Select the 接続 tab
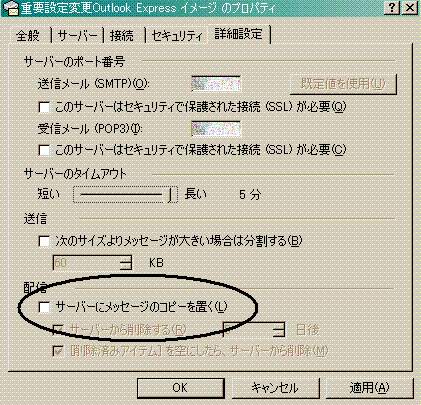This screenshot has width=421, height=405. point(122,35)
